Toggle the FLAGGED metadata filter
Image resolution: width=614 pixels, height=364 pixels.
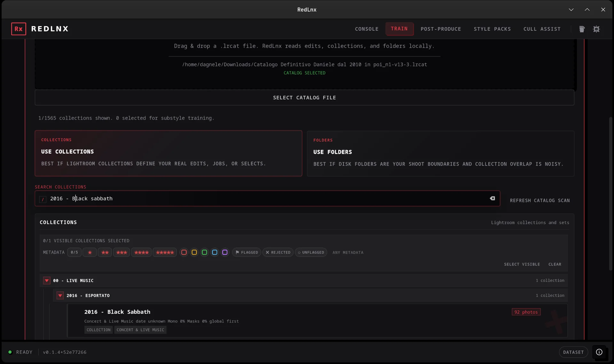click(x=247, y=252)
